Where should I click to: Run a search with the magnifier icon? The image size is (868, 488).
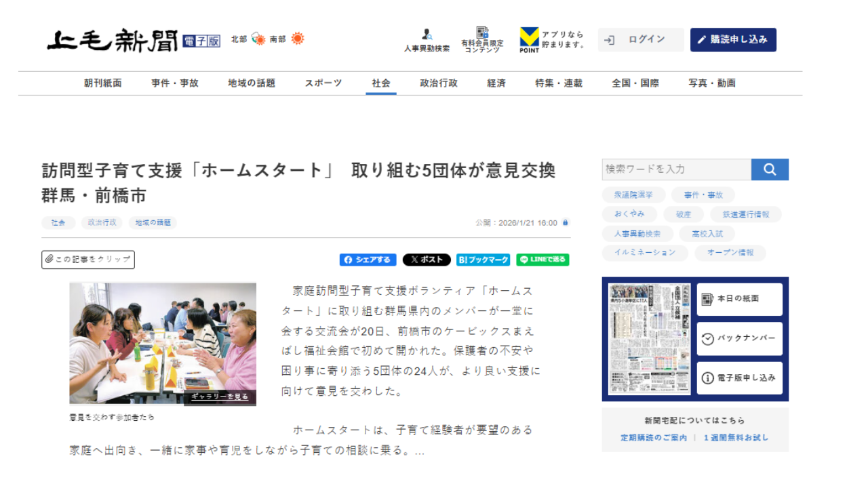tap(770, 169)
